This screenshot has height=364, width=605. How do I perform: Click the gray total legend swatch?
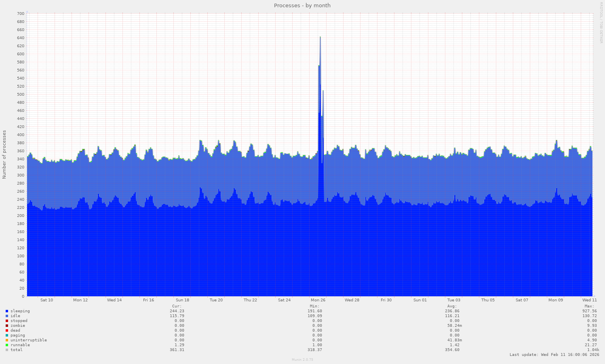tap(6, 349)
